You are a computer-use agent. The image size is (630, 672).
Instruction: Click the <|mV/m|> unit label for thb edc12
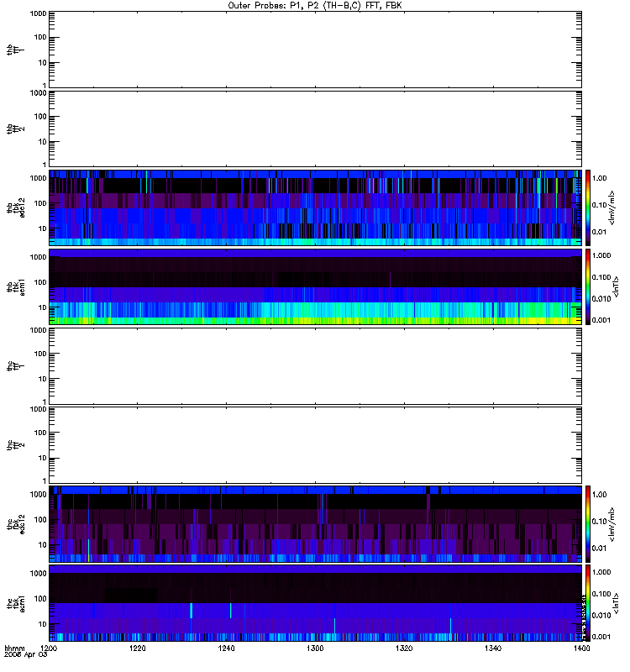(612, 207)
